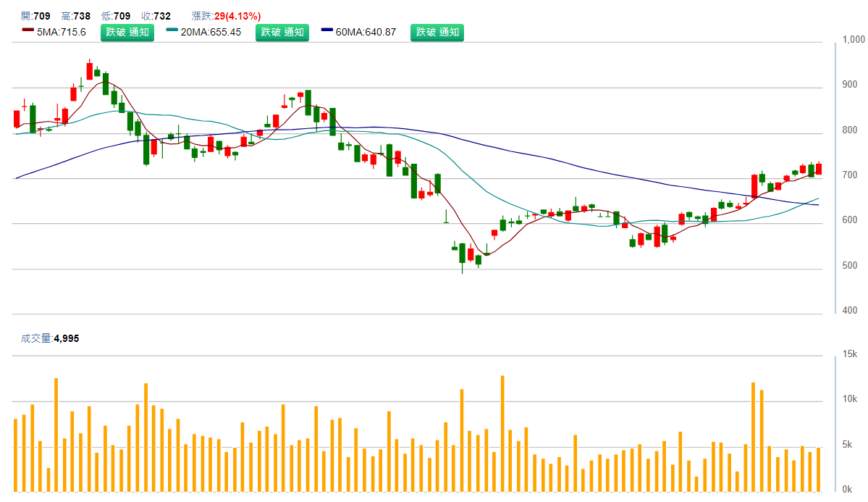
Task: Click the leftmost orange volume bar
Action: [x=15, y=456]
